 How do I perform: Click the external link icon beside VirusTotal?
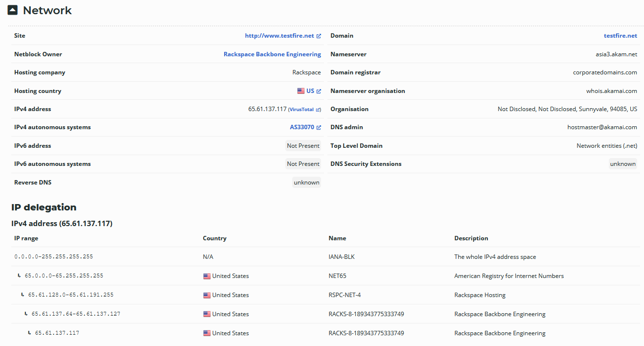tap(319, 110)
